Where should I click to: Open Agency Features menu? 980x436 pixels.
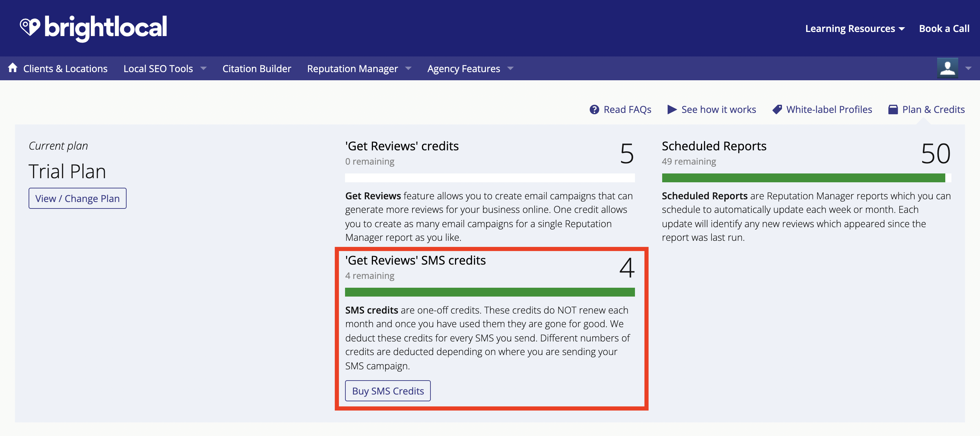point(463,69)
